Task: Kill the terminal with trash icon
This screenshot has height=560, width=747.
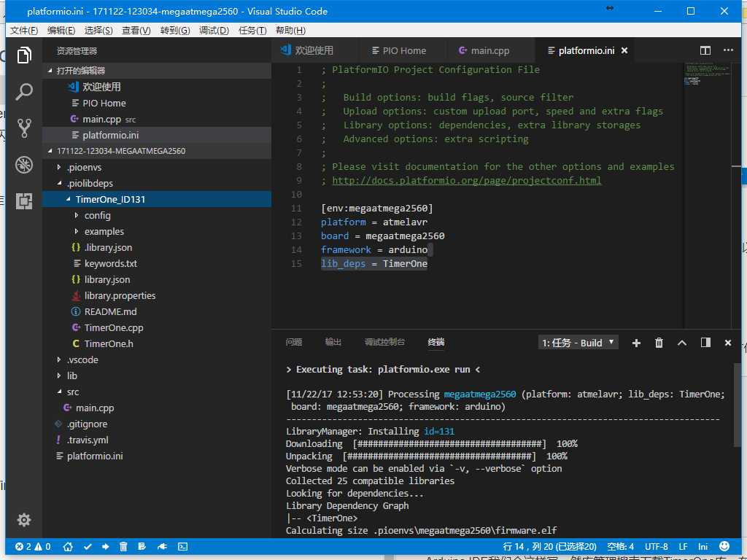Action: coord(659,343)
